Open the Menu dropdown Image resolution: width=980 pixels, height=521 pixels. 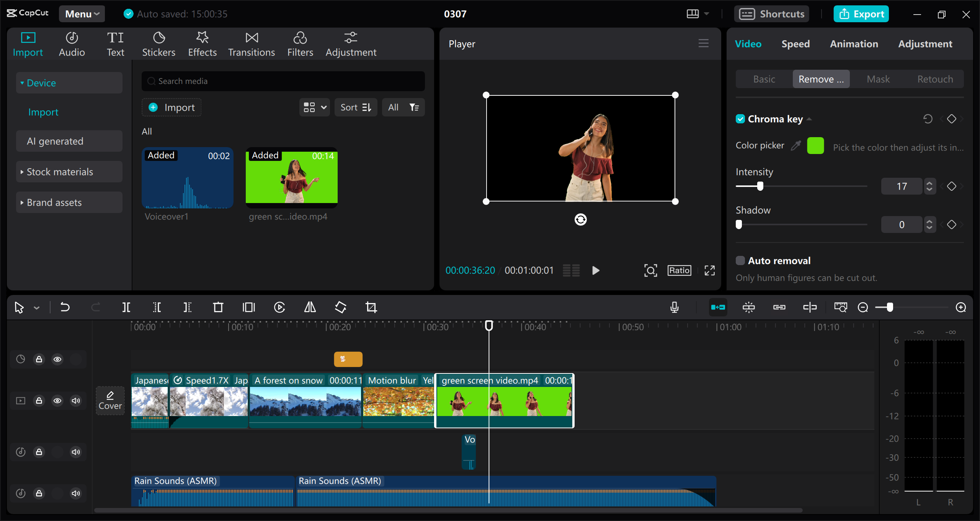pos(81,13)
